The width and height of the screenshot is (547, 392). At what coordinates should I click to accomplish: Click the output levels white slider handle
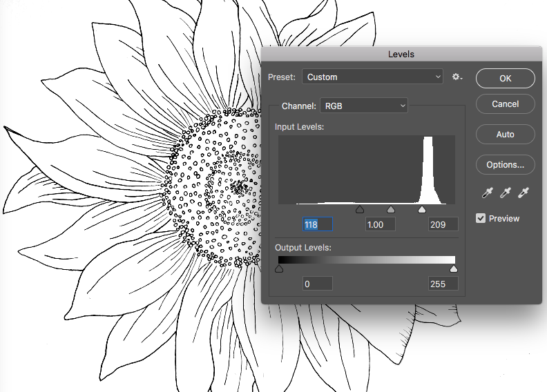coord(453,268)
